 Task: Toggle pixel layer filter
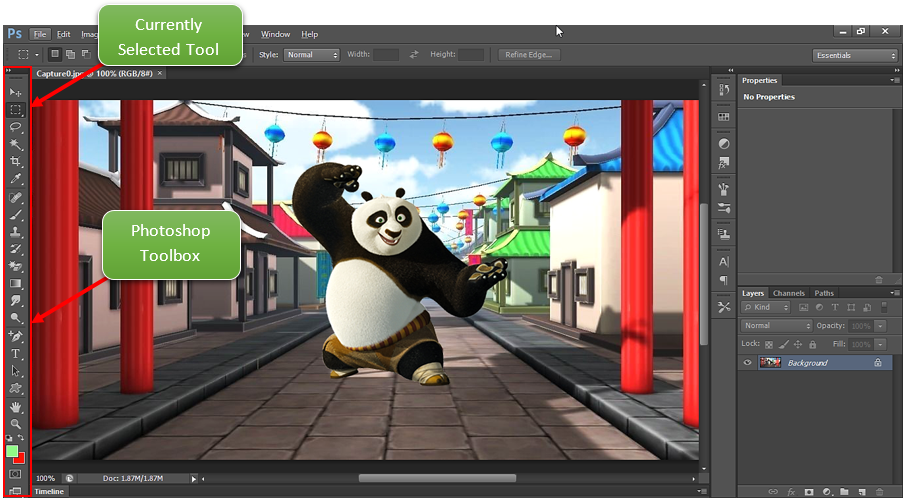click(x=804, y=308)
